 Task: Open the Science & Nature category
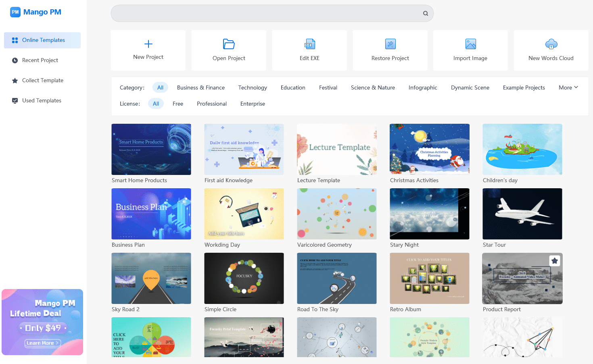click(372, 87)
